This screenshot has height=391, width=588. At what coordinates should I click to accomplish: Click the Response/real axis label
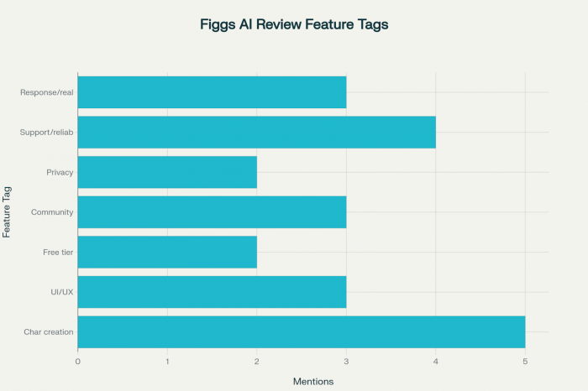pos(47,92)
